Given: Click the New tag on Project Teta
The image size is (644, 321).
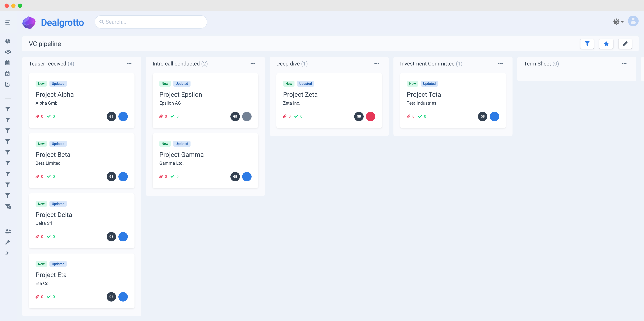Looking at the screenshot, I should coord(413,84).
